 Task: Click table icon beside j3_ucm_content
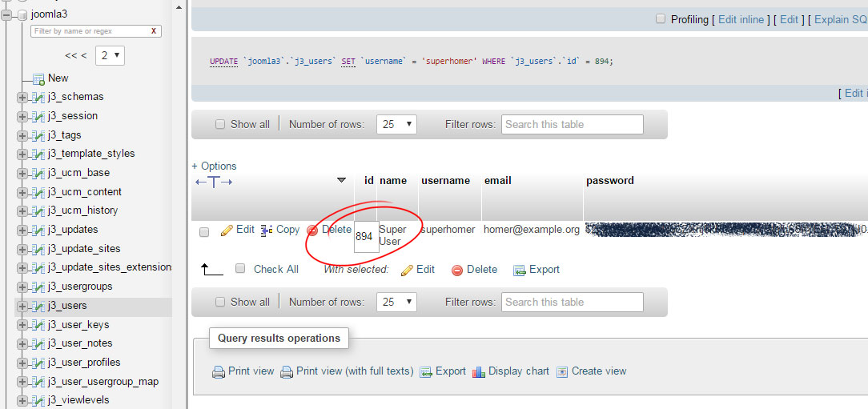click(38, 192)
